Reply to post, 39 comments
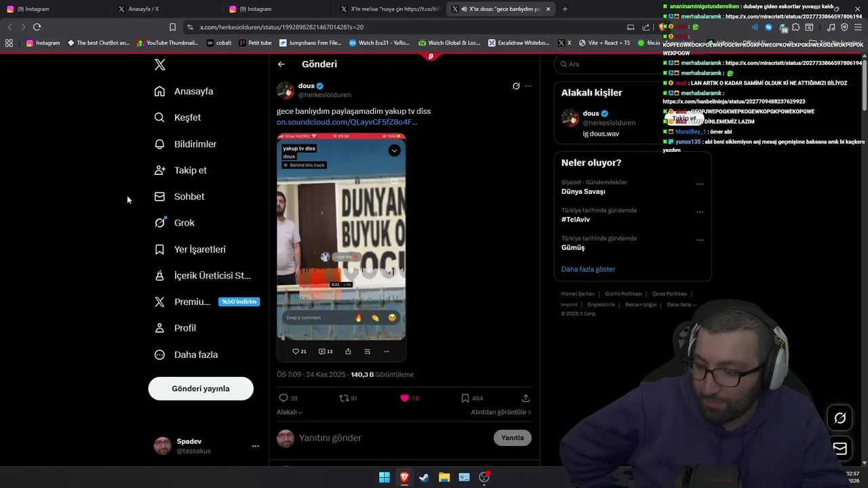Image resolution: width=868 pixels, height=488 pixels. 288,398
